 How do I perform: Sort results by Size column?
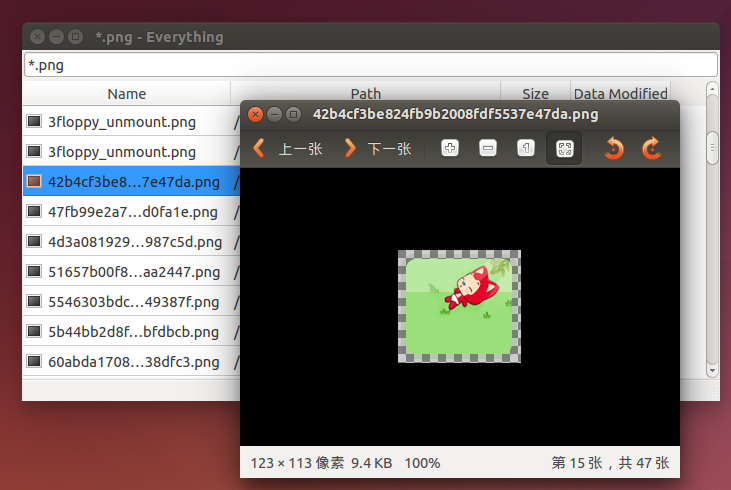(x=535, y=94)
